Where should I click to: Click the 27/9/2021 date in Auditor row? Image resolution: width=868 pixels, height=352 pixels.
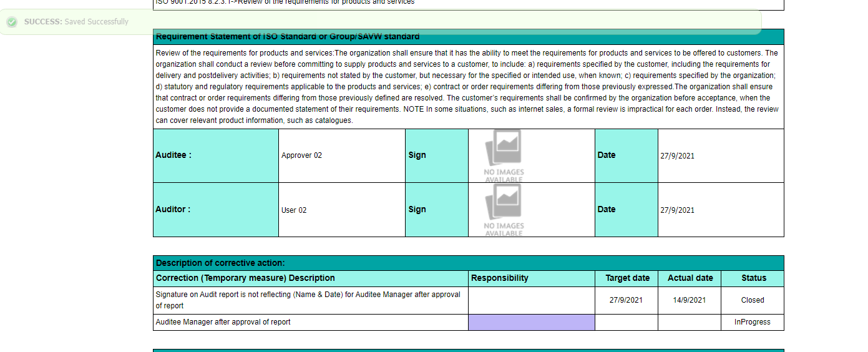(x=677, y=210)
